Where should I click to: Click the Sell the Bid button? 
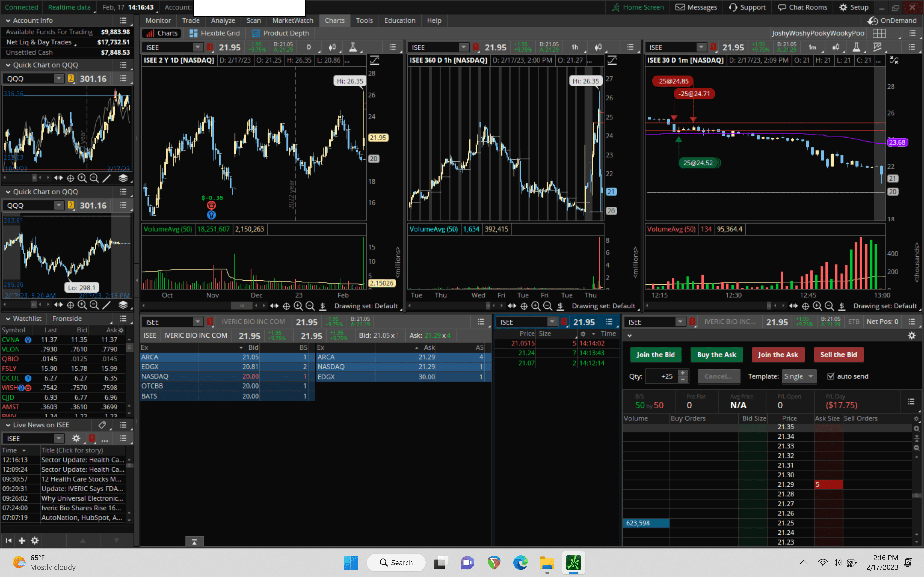coord(839,355)
